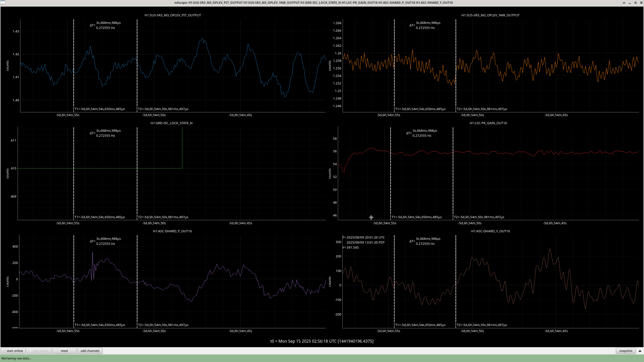This screenshot has height=362, width=644.
Task: Take a plot snapshot
Action: pos(625,351)
